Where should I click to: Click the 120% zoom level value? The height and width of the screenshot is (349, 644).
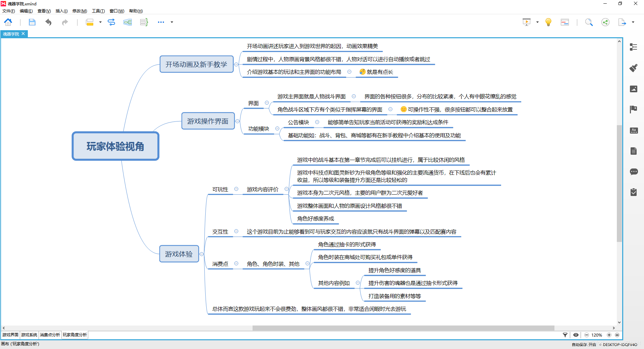coord(597,335)
